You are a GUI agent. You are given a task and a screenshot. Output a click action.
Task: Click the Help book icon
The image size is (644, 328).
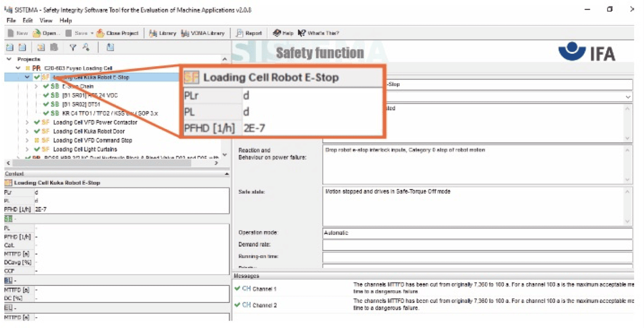pyautogui.click(x=277, y=33)
